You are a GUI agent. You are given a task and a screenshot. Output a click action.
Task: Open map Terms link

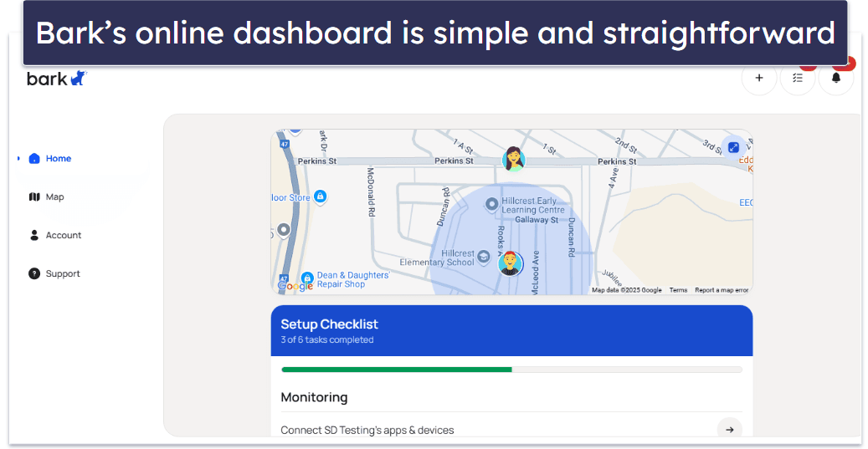[x=678, y=290]
